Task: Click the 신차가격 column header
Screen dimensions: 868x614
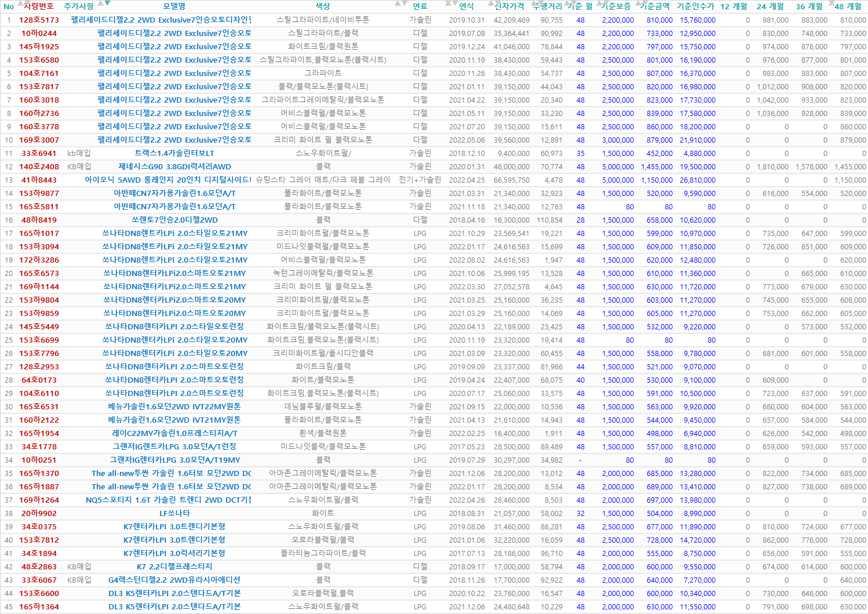Action: pos(509,6)
